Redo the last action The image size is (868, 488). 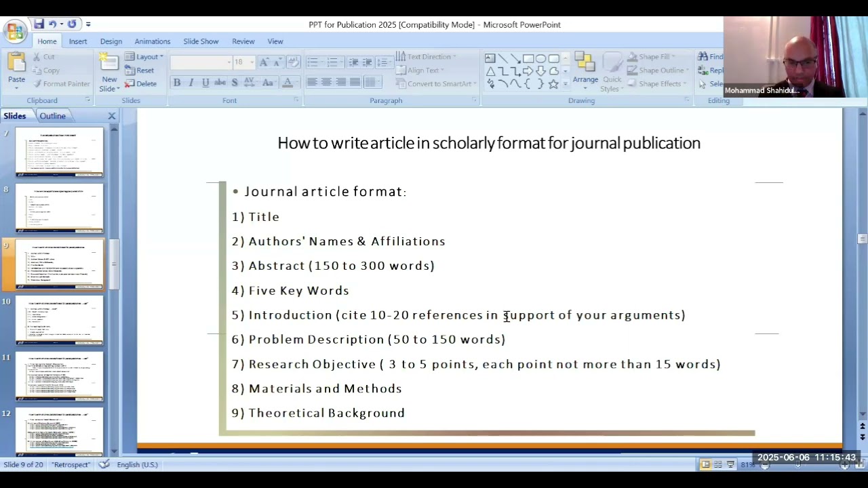(x=72, y=24)
